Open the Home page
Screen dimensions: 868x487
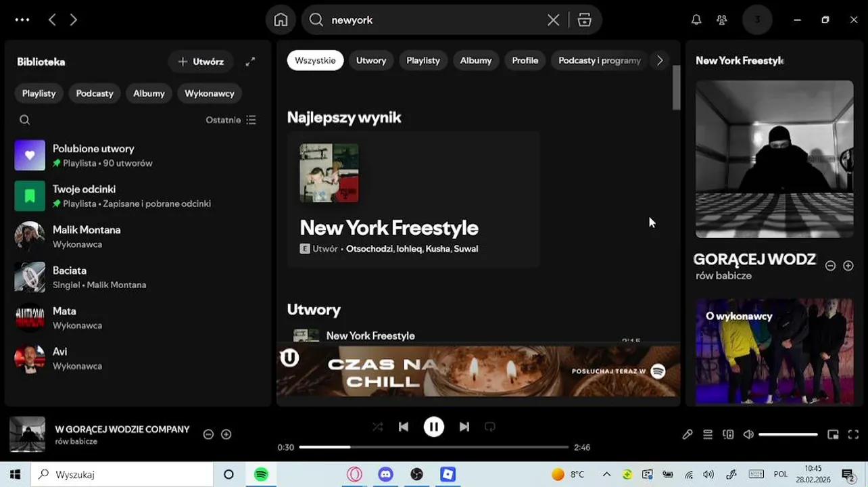coord(281,20)
